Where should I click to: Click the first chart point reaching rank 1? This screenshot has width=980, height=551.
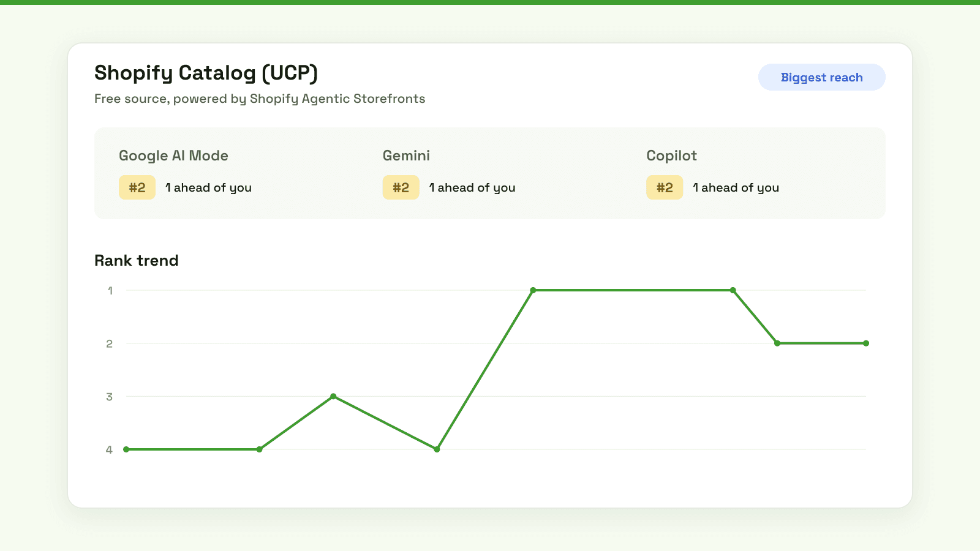click(x=533, y=290)
